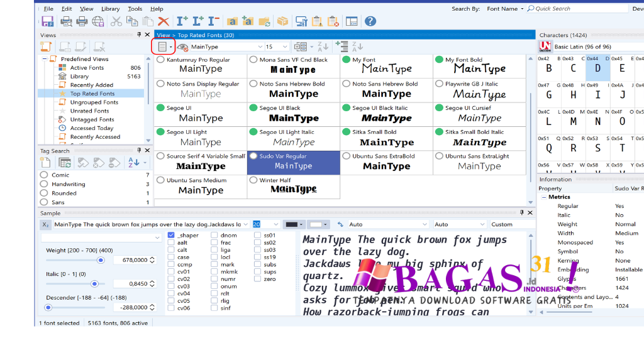Click the red-highlighted view mode list icon
The height and width of the screenshot is (338, 644).
tap(162, 46)
